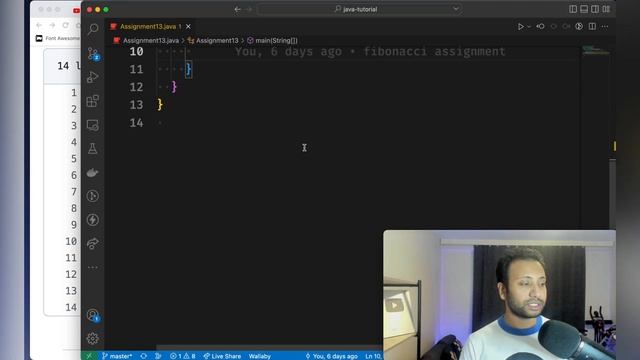The width and height of the screenshot is (640, 360).
Task: Open the circular play-icon view in activity bar
Action: [93, 196]
